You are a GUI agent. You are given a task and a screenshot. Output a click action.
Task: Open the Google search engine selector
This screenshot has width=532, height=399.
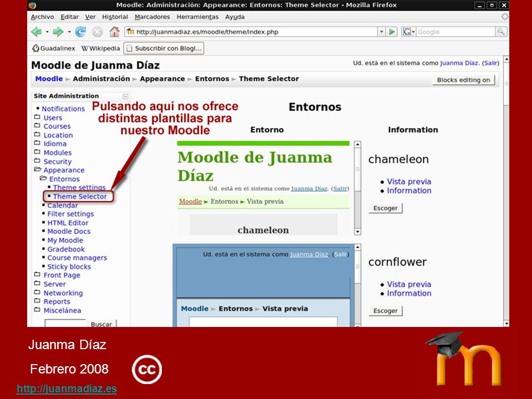[408, 32]
